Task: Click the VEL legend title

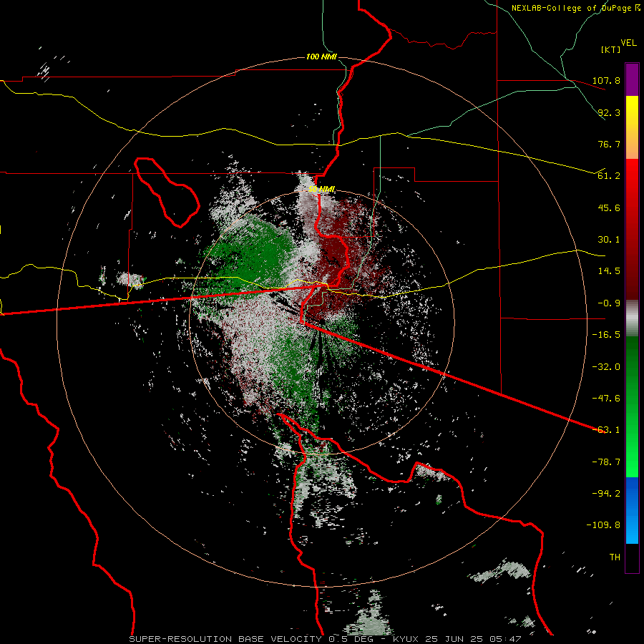Action: (628, 43)
